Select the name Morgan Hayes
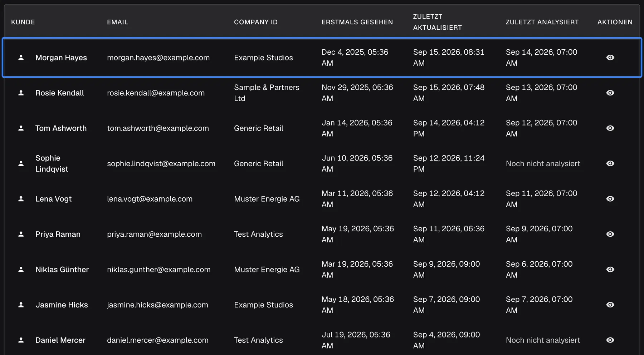 tap(61, 58)
